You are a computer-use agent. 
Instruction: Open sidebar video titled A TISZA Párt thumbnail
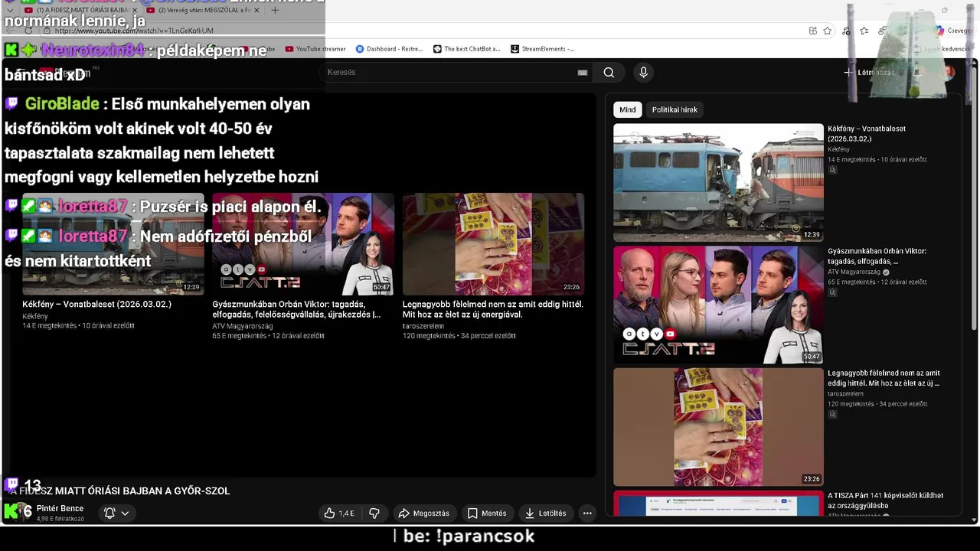pos(718,504)
